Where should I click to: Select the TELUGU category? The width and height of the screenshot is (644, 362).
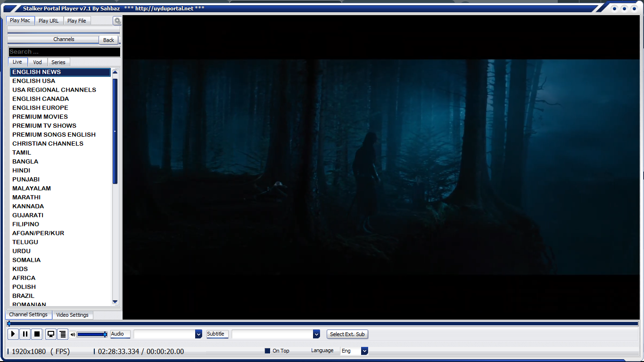click(x=60, y=242)
